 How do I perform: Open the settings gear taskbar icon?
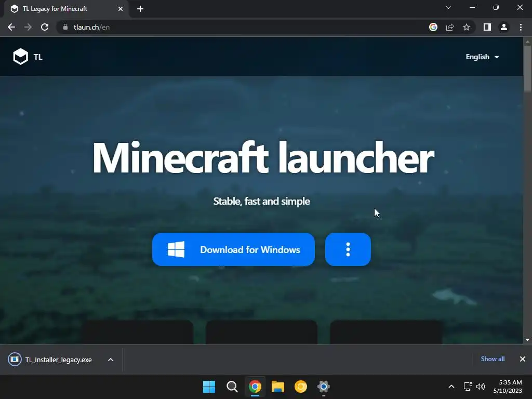pos(324,387)
